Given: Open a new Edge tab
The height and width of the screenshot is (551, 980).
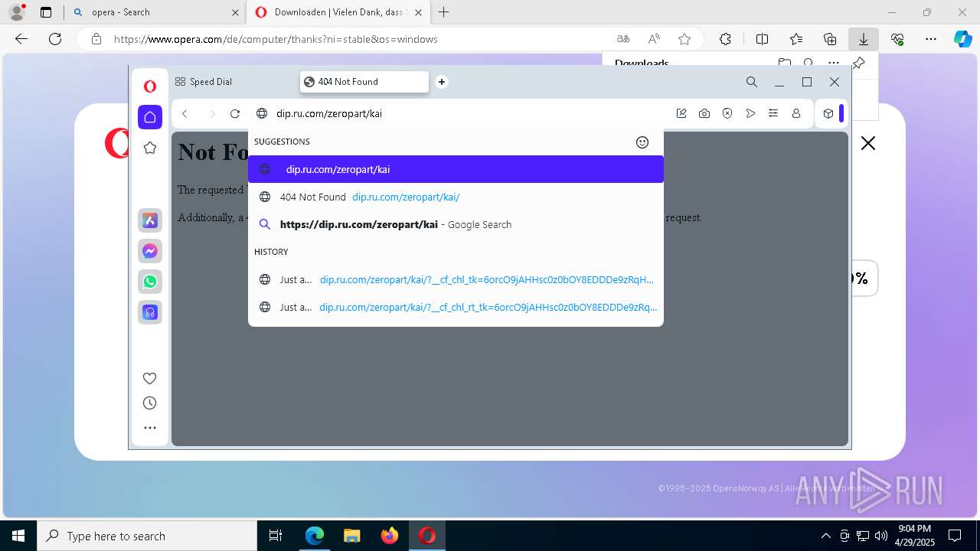Looking at the screenshot, I should click(444, 12).
